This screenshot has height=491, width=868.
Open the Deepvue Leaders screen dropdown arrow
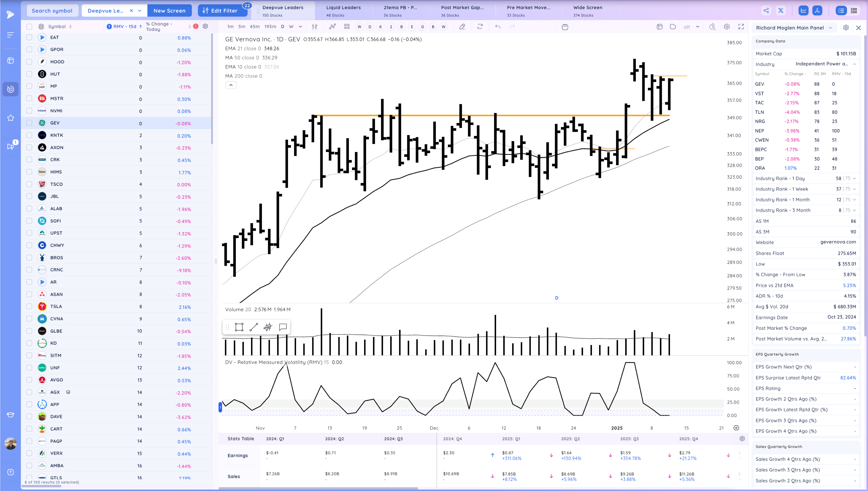(x=140, y=10)
